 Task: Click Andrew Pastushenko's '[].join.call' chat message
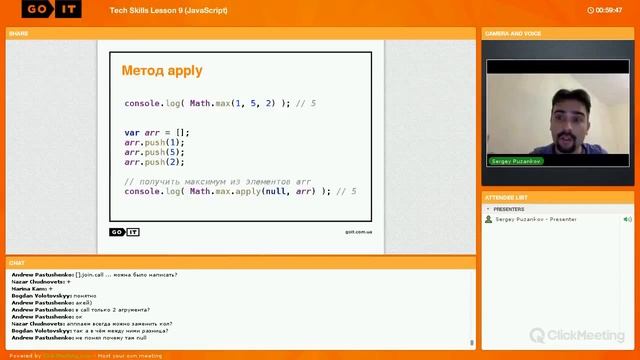94,275
